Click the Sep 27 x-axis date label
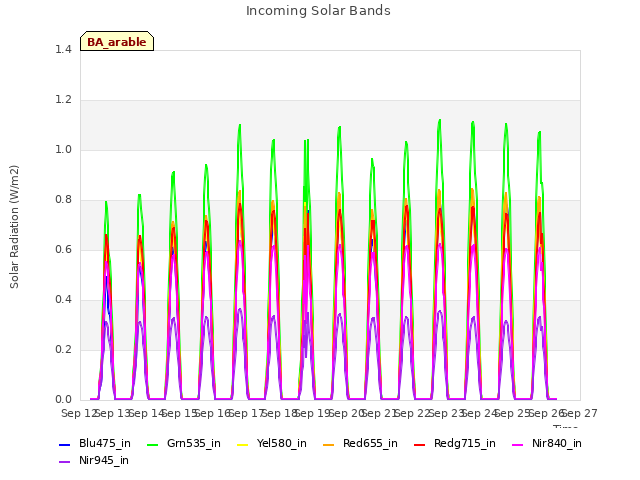 click(580, 413)
